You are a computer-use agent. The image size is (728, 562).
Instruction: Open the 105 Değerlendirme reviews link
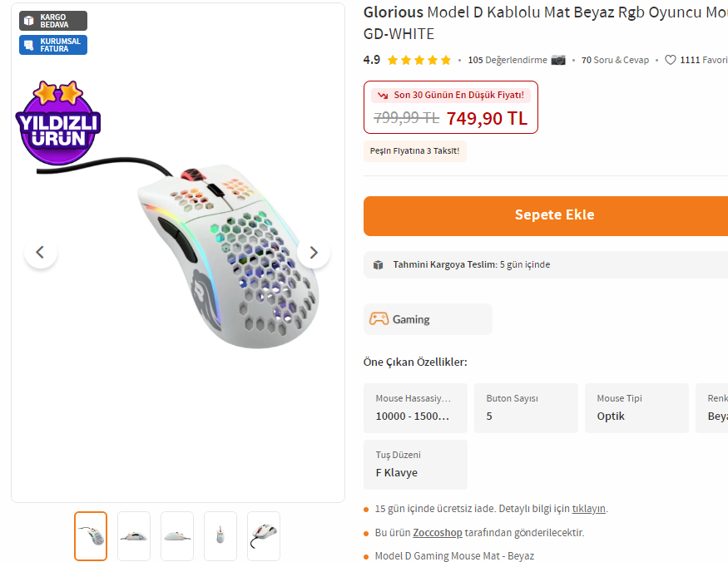(x=507, y=60)
